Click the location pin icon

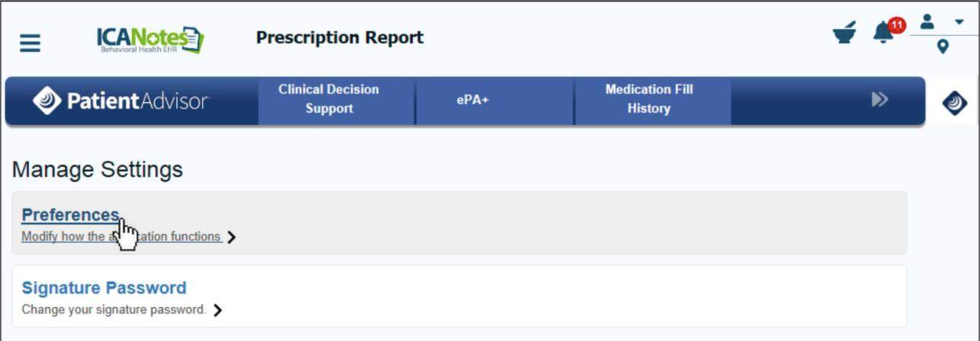click(x=942, y=47)
